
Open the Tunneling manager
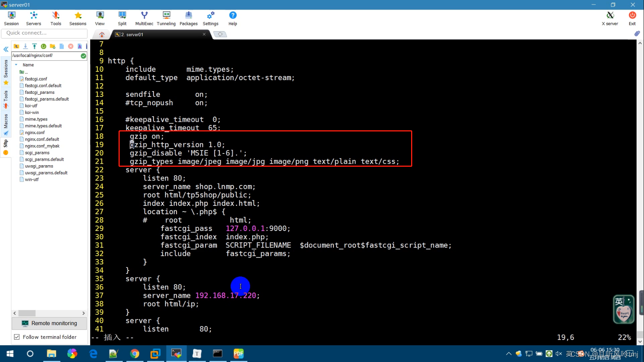coord(166,18)
